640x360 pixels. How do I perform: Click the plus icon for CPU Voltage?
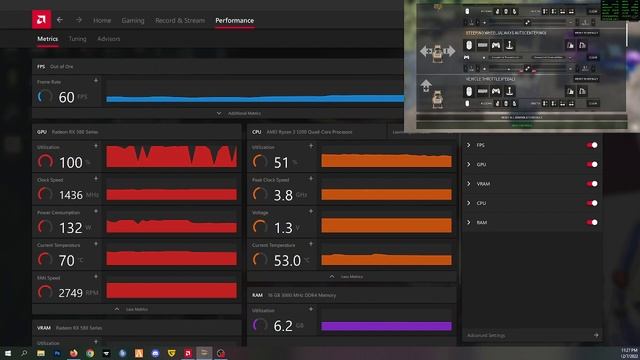[x=311, y=211]
